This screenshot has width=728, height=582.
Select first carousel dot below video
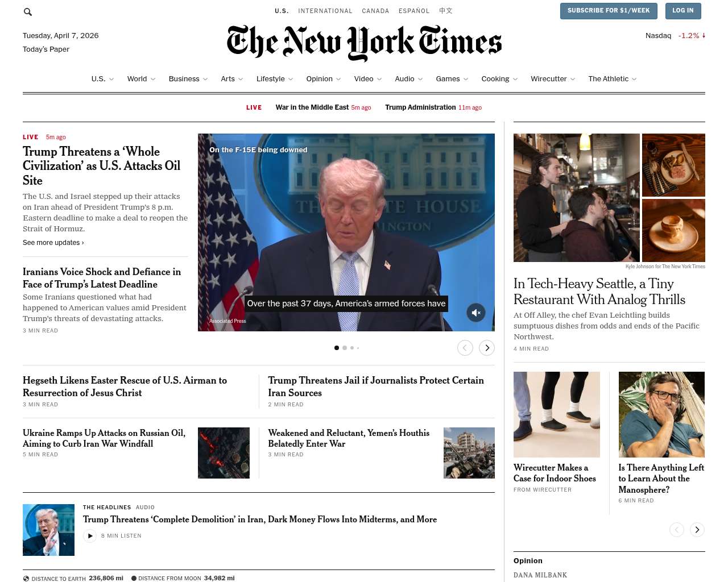coord(337,348)
